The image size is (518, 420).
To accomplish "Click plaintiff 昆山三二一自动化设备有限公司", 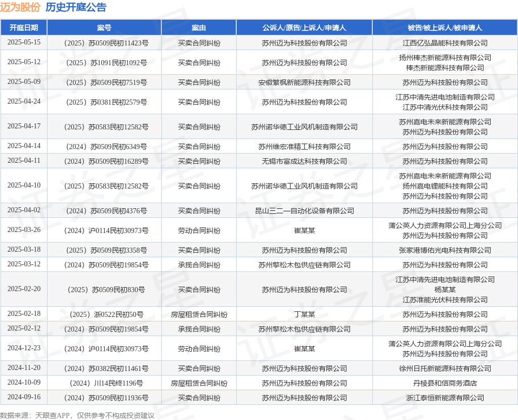I will [x=304, y=211].
